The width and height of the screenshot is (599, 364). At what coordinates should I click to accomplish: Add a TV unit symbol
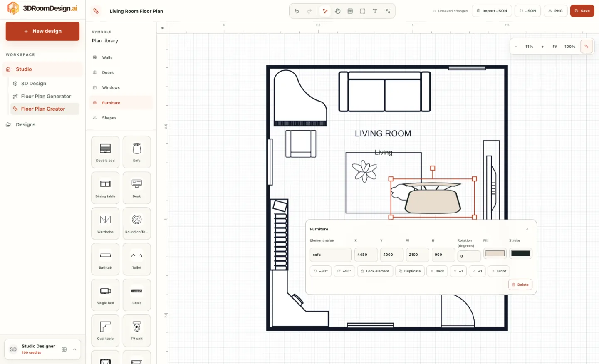point(137,331)
